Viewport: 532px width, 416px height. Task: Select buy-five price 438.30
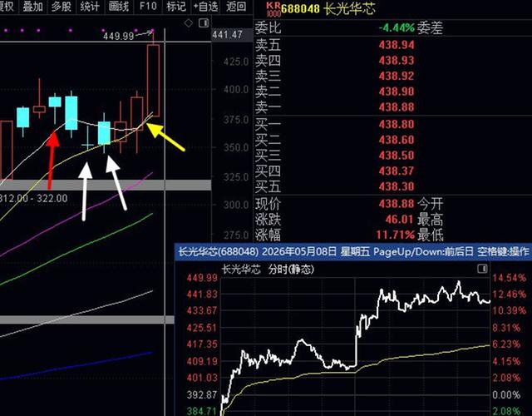click(397, 186)
